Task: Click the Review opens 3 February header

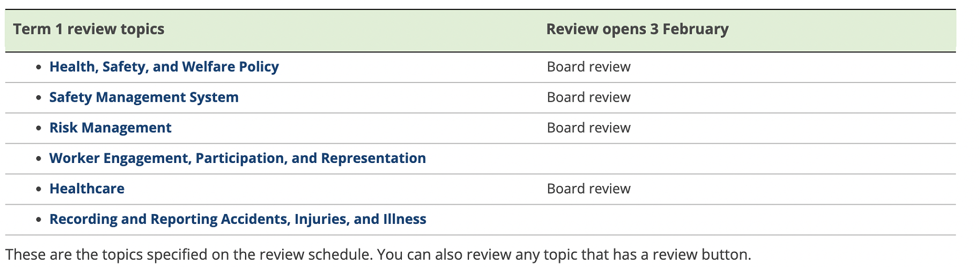Action: (x=637, y=29)
